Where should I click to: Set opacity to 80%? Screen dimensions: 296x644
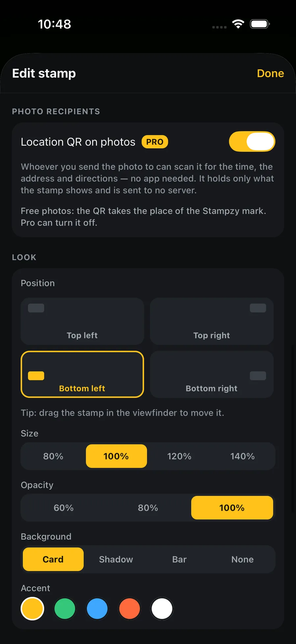pos(148,508)
